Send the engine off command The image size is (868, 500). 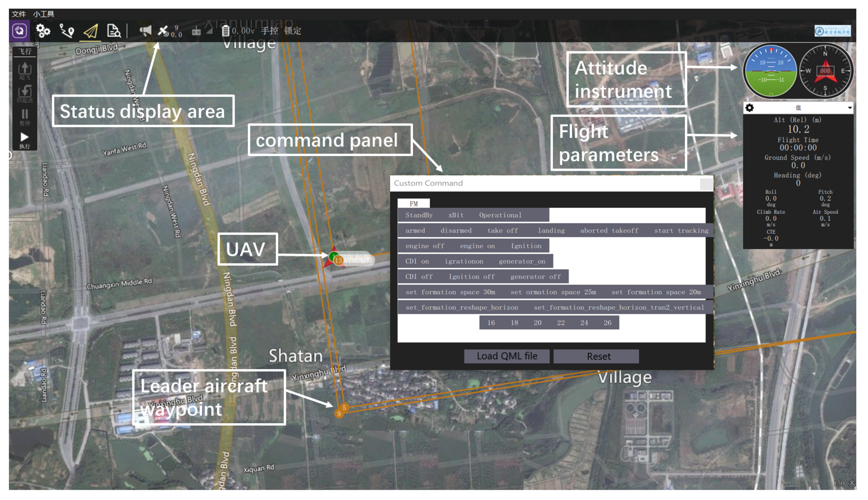click(424, 246)
